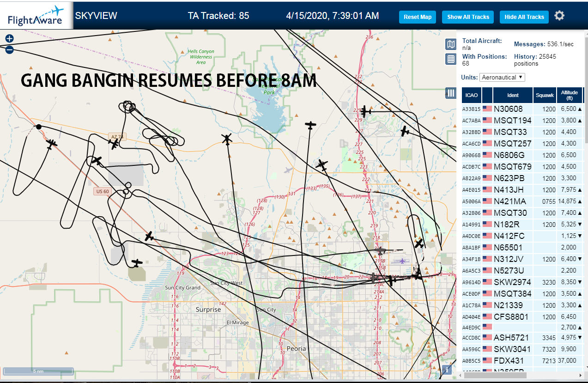Select aircraft row N21339
The width and height of the screenshot is (588, 383).
click(x=522, y=305)
